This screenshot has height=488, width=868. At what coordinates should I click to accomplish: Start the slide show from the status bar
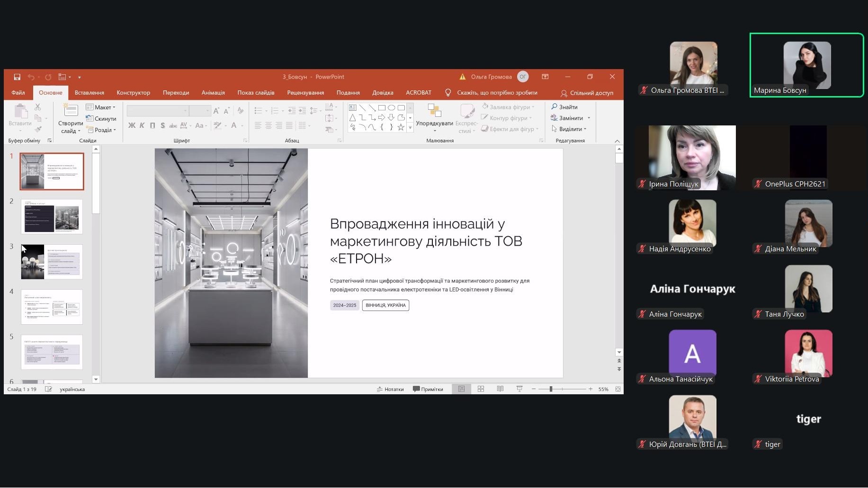(519, 389)
